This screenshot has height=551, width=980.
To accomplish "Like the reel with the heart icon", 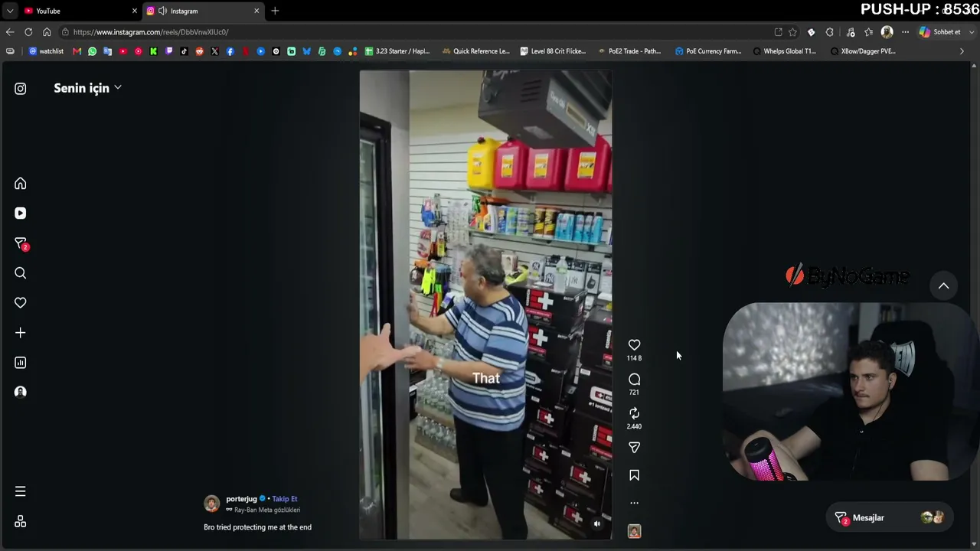I will [x=634, y=345].
